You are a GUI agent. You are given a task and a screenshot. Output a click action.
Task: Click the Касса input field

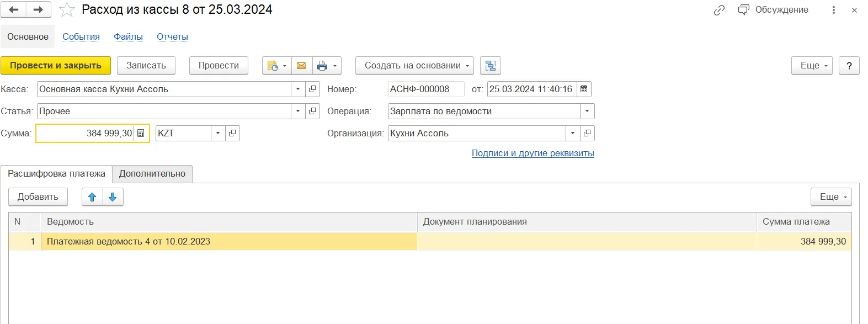tap(164, 89)
